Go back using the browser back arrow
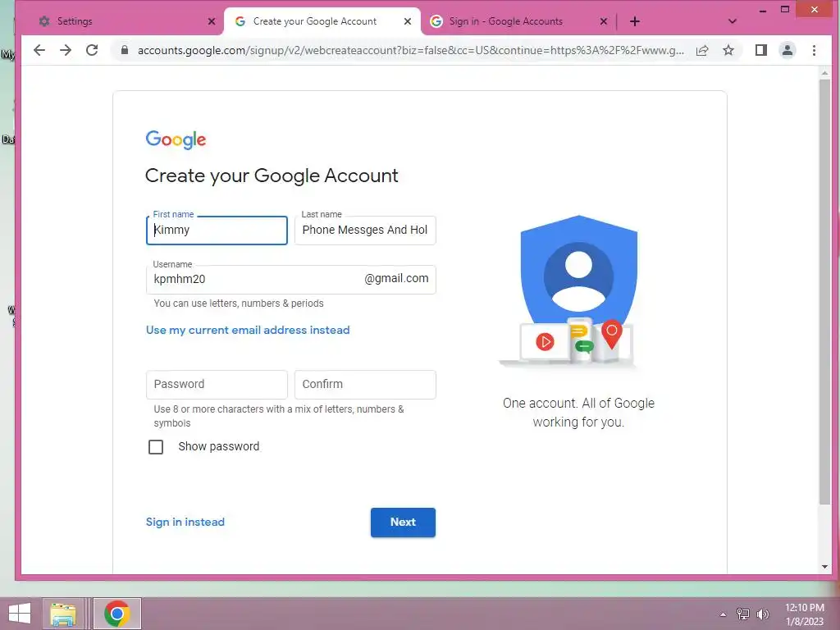 [39, 50]
